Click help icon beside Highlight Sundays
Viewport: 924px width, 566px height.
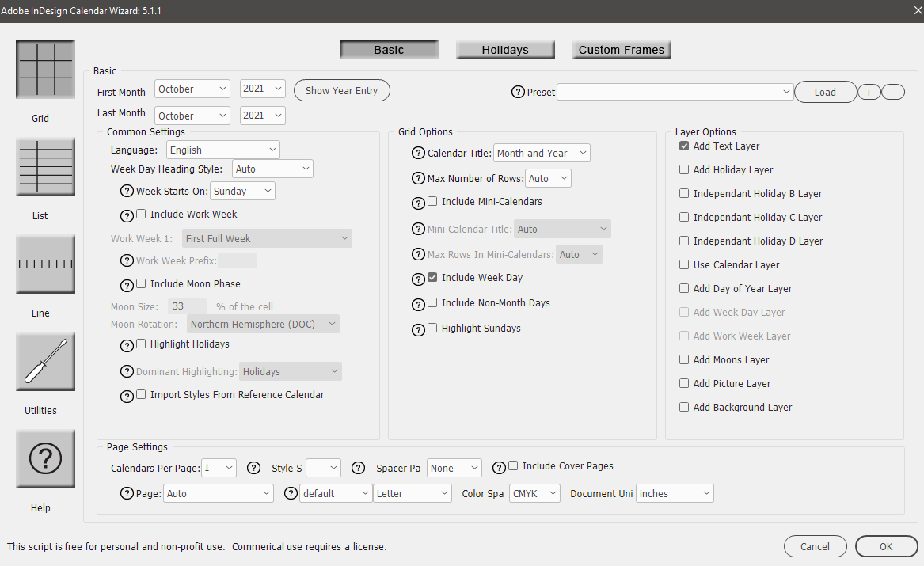pos(418,330)
